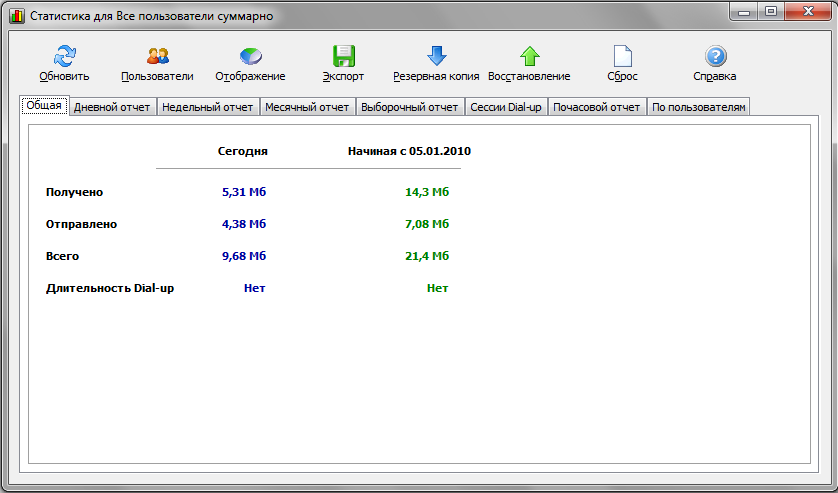Go to the Месячный отчет tab
The height and width of the screenshot is (493, 838).
point(307,107)
